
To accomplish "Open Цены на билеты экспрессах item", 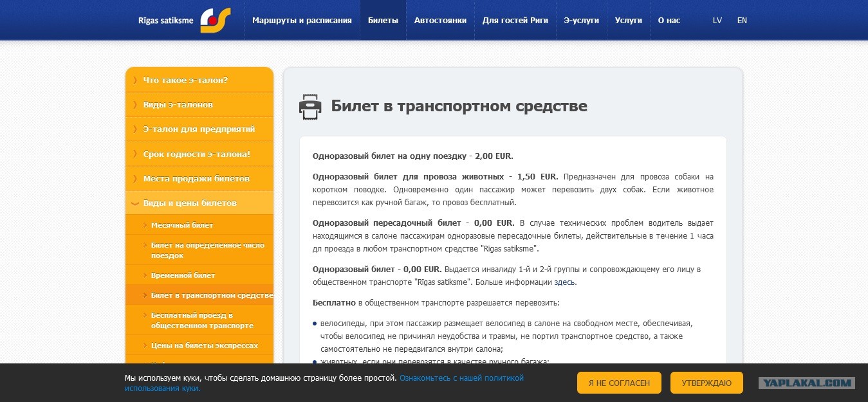I will pos(199,345).
